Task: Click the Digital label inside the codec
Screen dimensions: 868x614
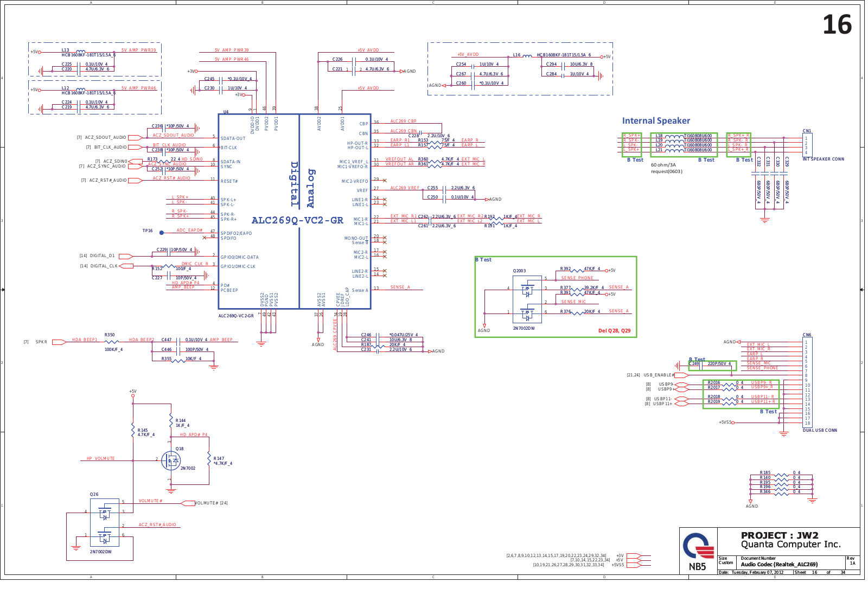Action: [294, 184]
